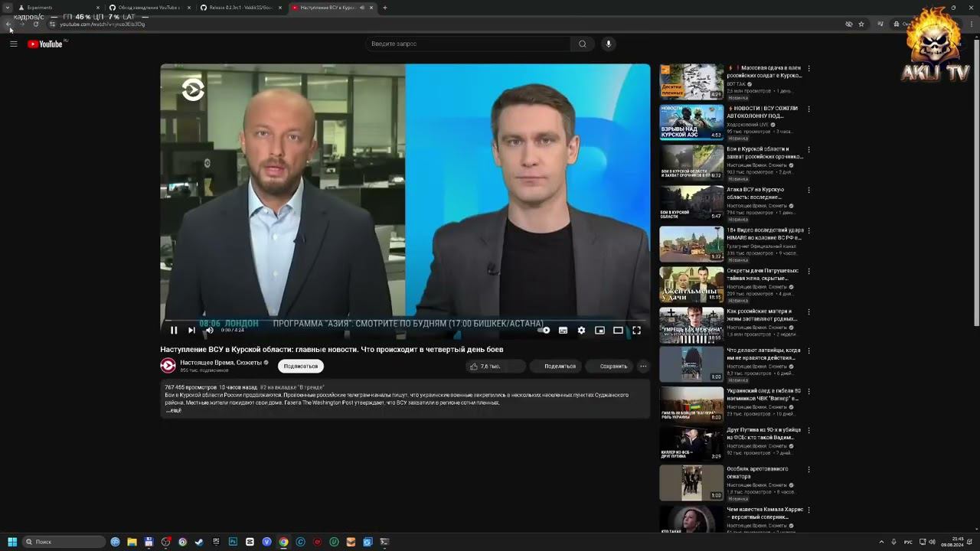This screenshot has height=551, width=980.
Task: Switch to miniplayer mode
Action: pos(599,331)
